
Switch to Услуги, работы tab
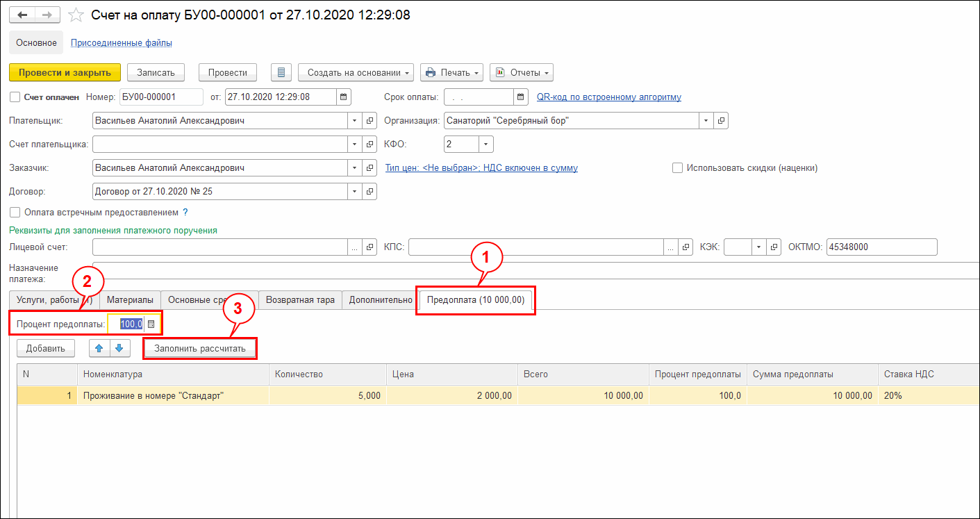pyautogui.click(x=54, y=299)
